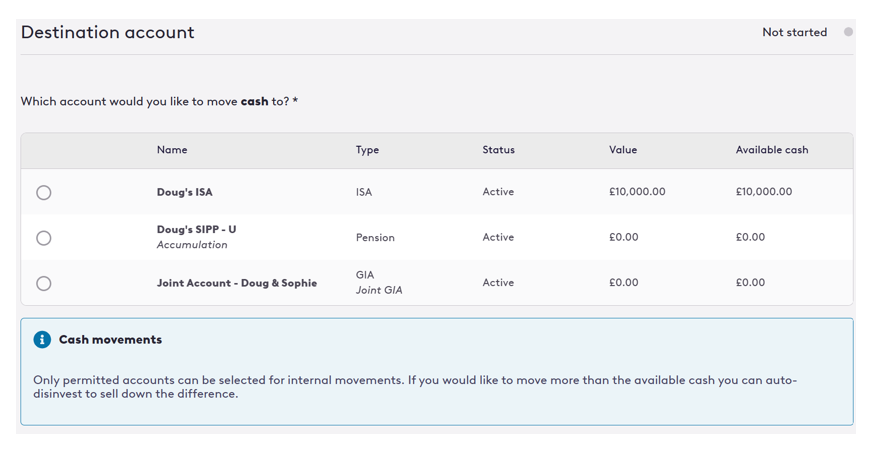
Task: Click the Pension type cell
Action: point(375,238)
